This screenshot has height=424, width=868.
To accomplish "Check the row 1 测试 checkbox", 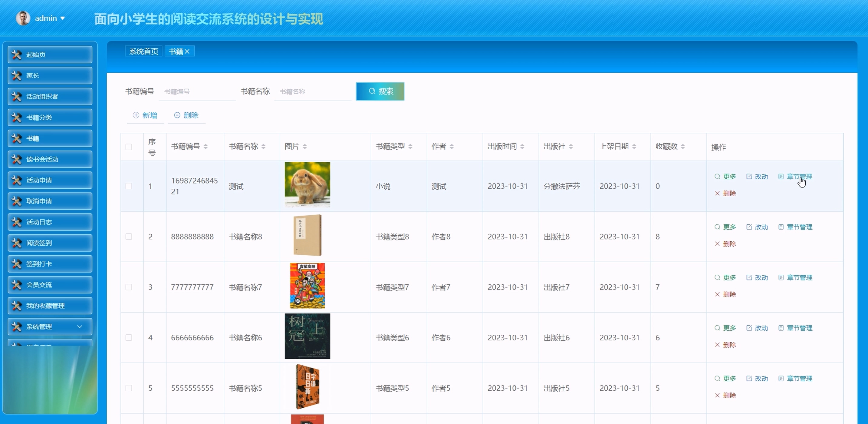I will pyautogui.click(x=129, y=186).
